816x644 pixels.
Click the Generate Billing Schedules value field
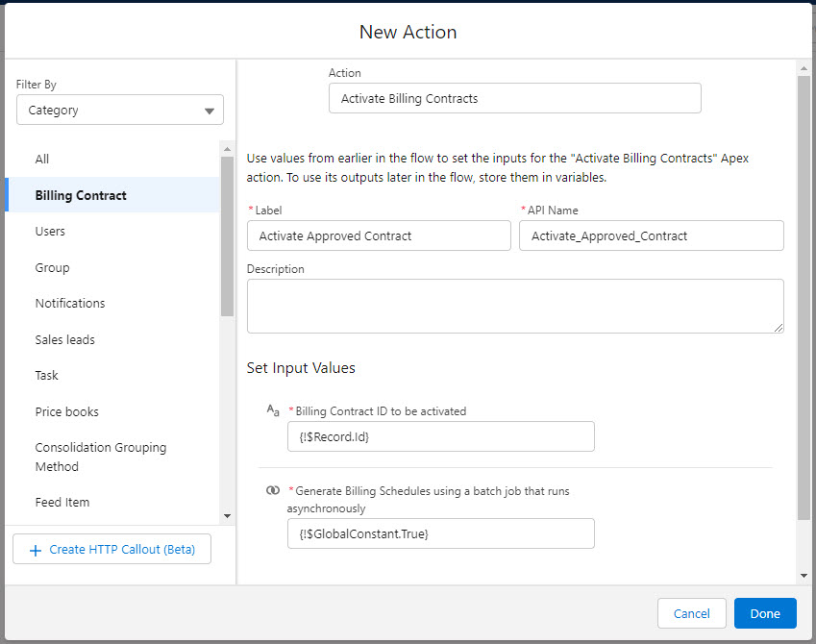[440, 533]
